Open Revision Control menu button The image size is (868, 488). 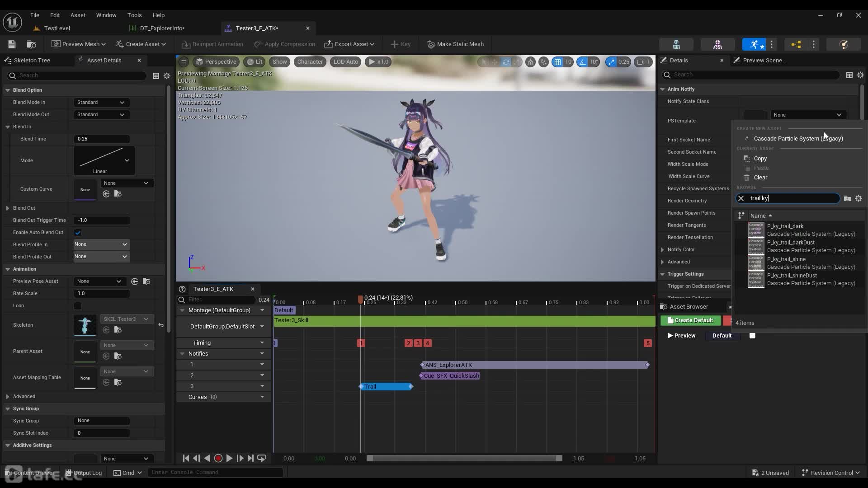click(x=830, y=473)
